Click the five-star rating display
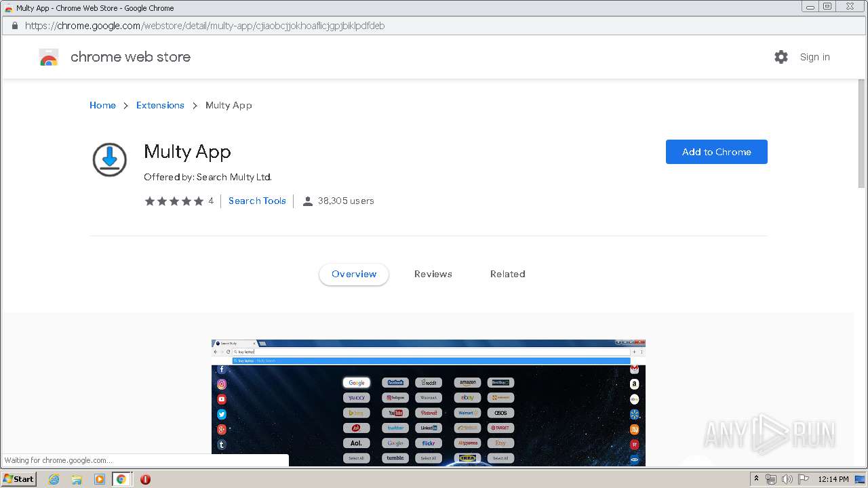Viewport: 868px width, 488px height. click(x=174, y=201)
